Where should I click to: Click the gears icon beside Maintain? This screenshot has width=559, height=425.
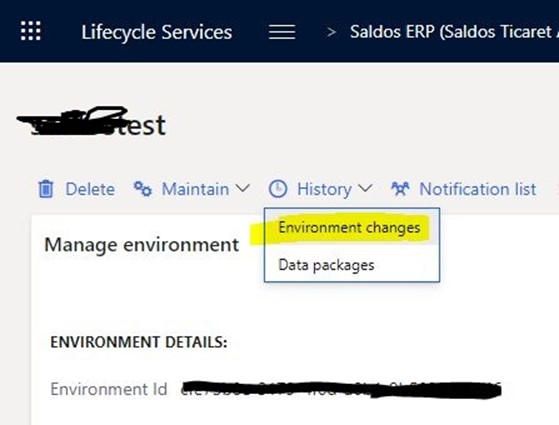point(143,189)
